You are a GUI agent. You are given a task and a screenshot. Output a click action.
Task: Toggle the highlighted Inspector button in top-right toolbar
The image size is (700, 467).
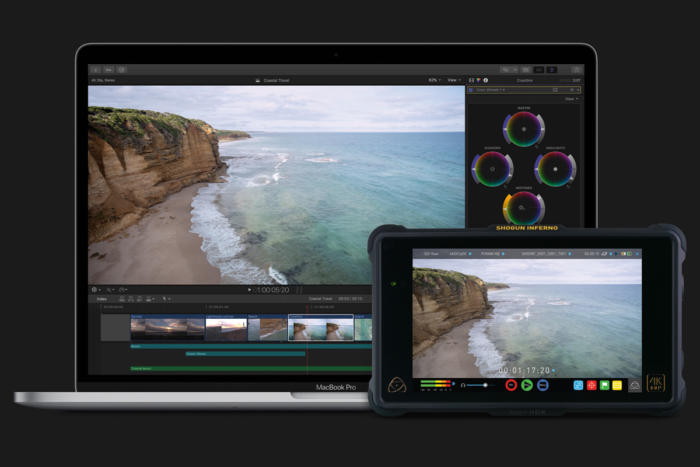[552, 70]
